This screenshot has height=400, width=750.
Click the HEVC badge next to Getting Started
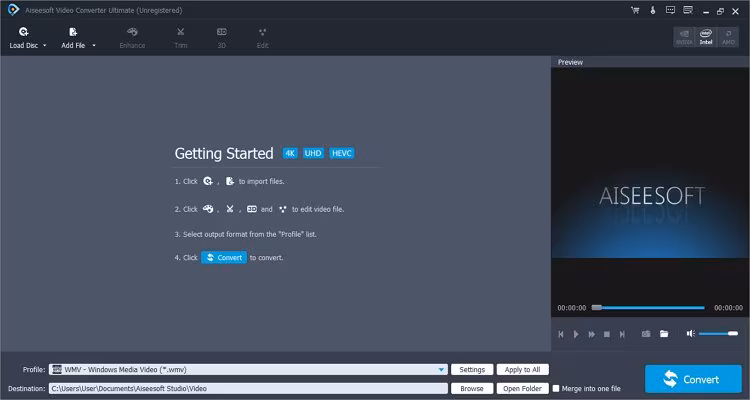(x=342, y=153)
